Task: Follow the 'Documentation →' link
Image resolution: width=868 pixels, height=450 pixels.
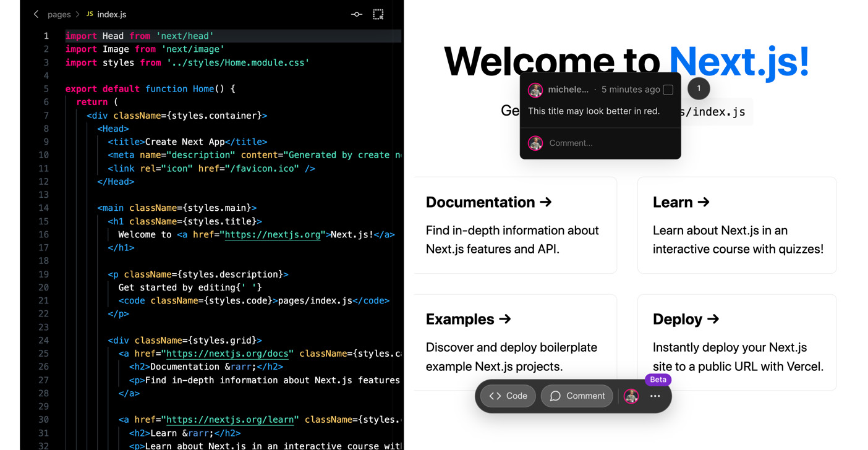Action: click(x=488, y=202)
